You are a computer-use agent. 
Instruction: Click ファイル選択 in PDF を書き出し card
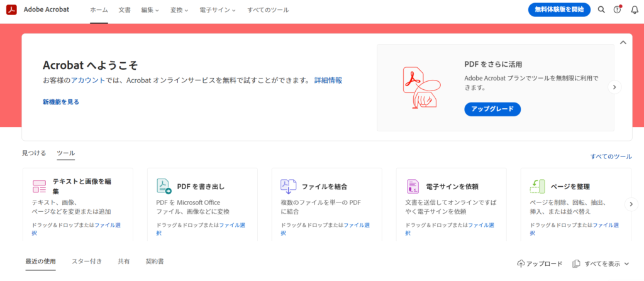pos(232,225)
